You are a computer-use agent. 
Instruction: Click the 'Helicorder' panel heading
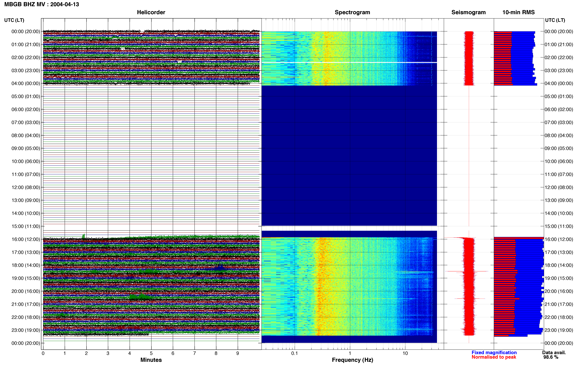[151, 12]
